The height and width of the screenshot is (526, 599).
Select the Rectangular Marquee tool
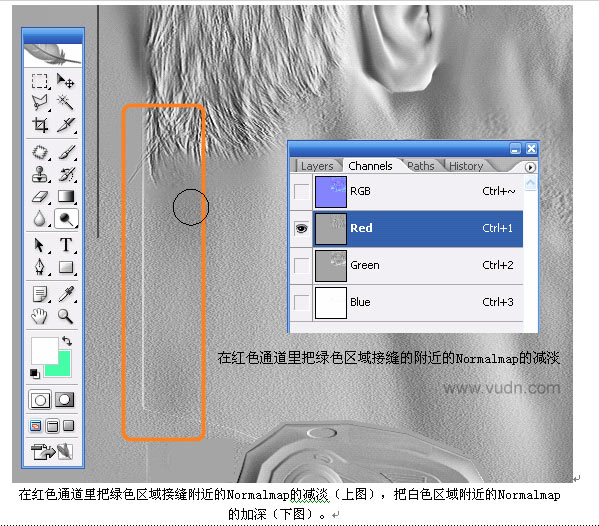[39, 81]
